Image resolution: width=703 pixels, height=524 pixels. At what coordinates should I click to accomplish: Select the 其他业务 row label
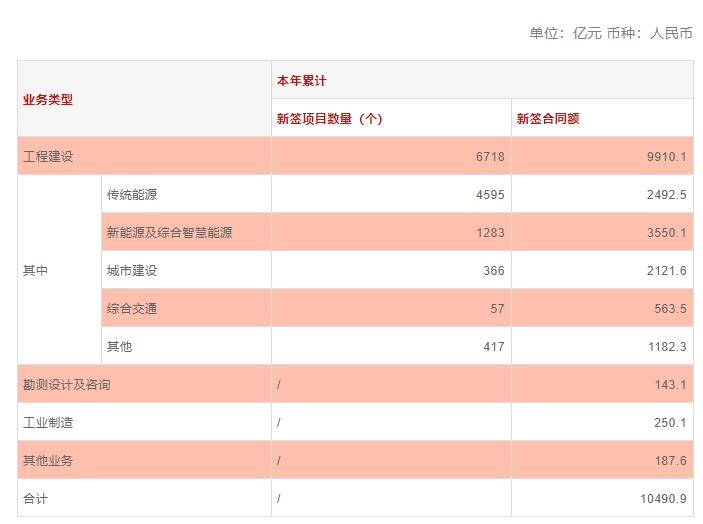48,460
